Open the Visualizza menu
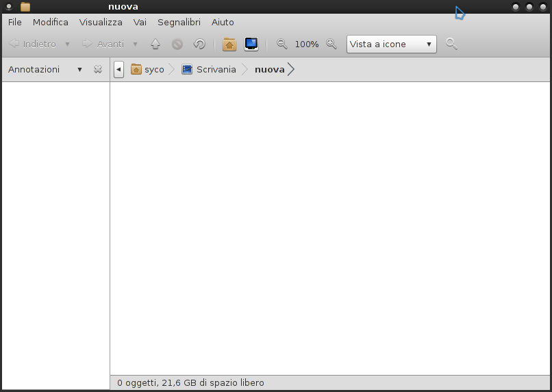This screenshot has width=552, height=392. [101, 22]
